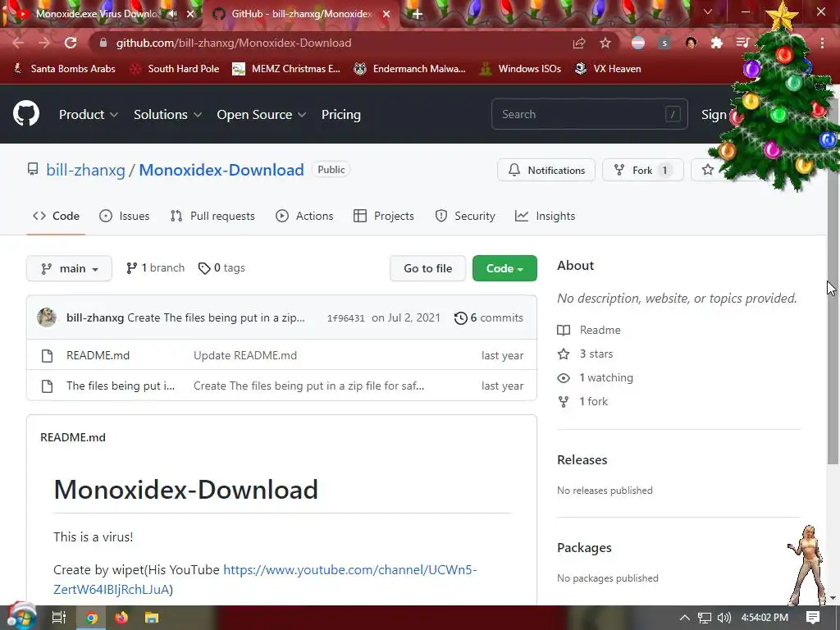The width and height of the screenshot is (840, 630).
Task: Launch Firefox from the taskbar
Action: tap(121, 618)
